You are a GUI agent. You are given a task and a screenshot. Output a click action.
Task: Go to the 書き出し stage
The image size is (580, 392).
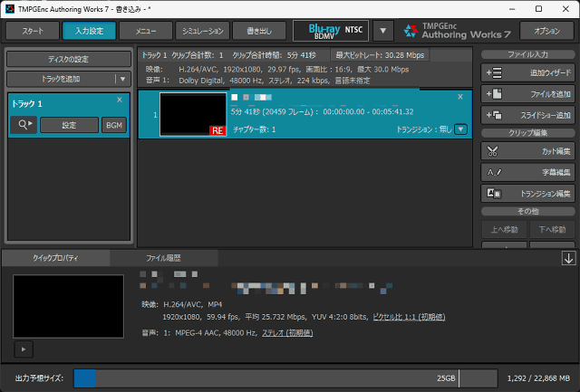[259, 31]
